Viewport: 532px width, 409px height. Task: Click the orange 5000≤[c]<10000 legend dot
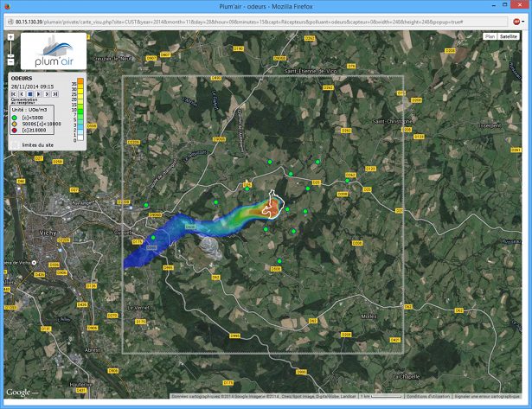tap(15, 124)
